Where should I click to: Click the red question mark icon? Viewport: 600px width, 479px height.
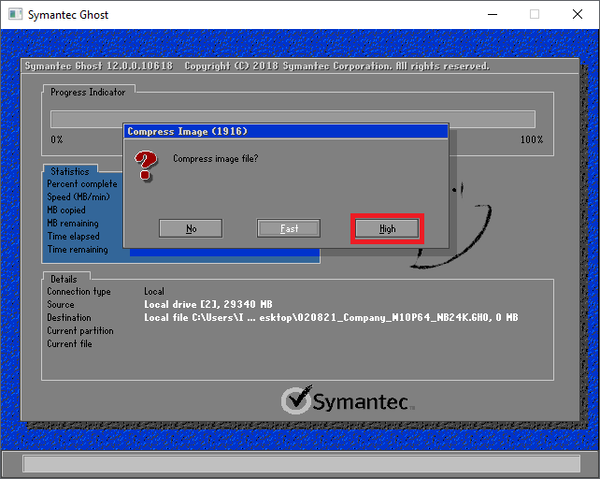pos(146,166)
